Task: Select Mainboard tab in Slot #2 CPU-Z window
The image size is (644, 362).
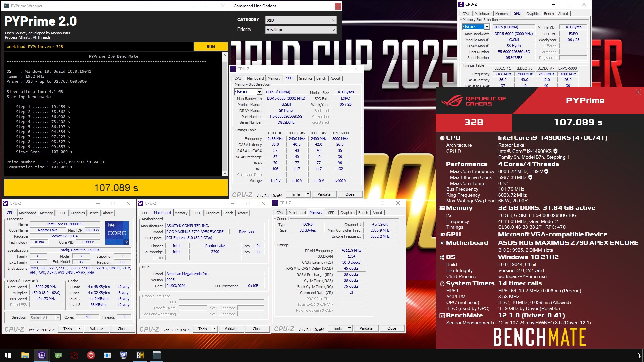Action: click(x=483, y=14)
